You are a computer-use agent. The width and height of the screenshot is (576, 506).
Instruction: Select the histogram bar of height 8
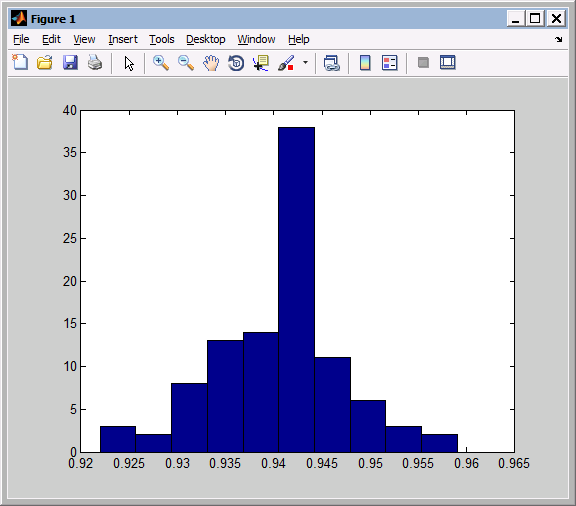(x=189, y=418)
